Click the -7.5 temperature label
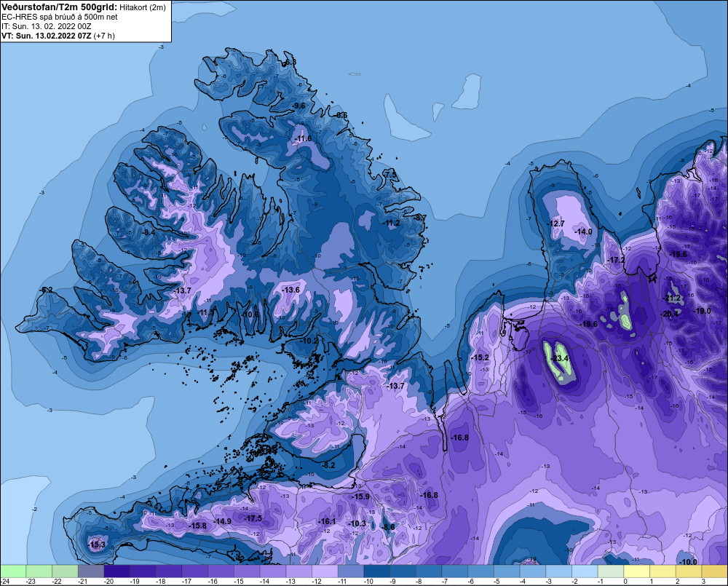The image size is (728, 586). [391, 174]
